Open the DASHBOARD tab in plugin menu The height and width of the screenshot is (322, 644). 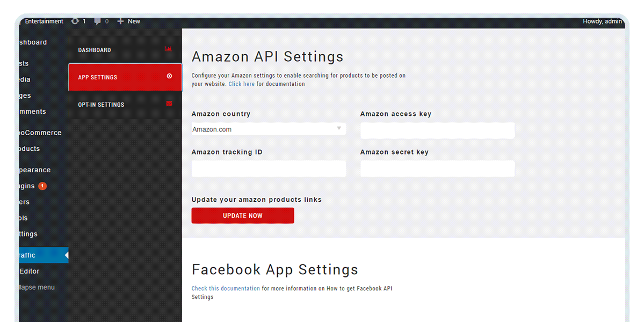(125, 49)
